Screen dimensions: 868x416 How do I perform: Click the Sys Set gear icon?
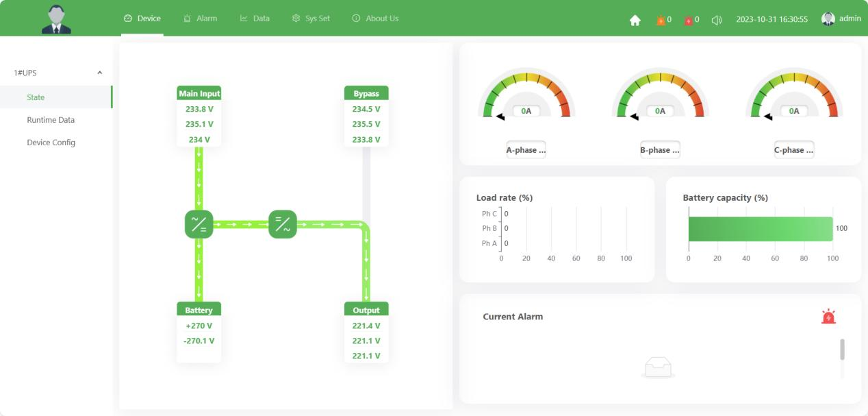[x=296, y=19]
